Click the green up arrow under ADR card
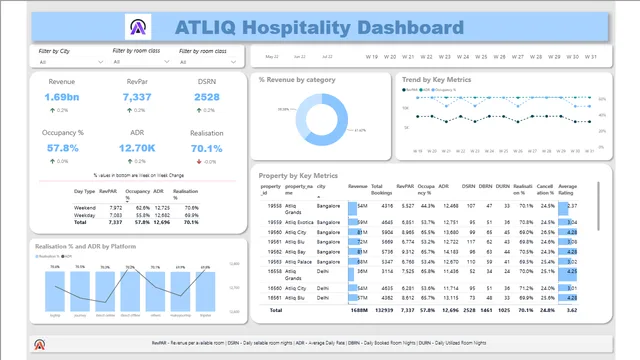The image size is (640, 360). [130, 161]
